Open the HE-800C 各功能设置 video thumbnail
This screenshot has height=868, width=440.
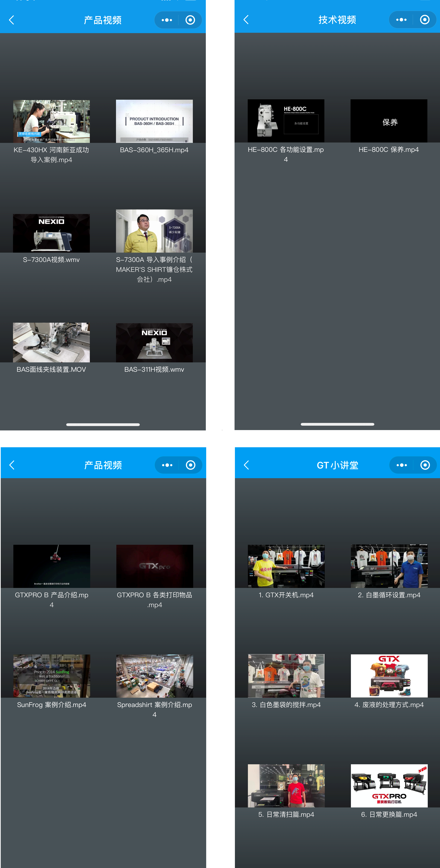click(286, 121)
